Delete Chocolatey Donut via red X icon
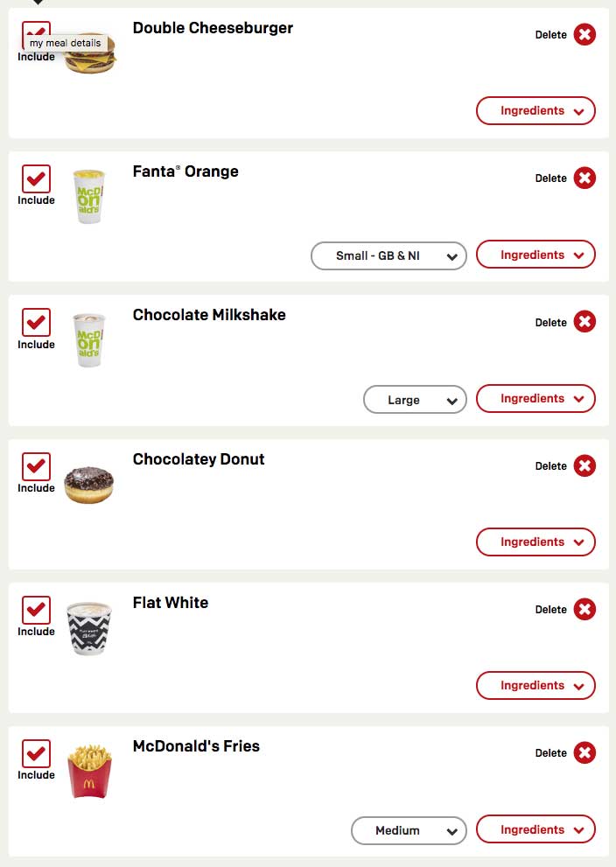 pyautogui.click(x=584, y=465)
